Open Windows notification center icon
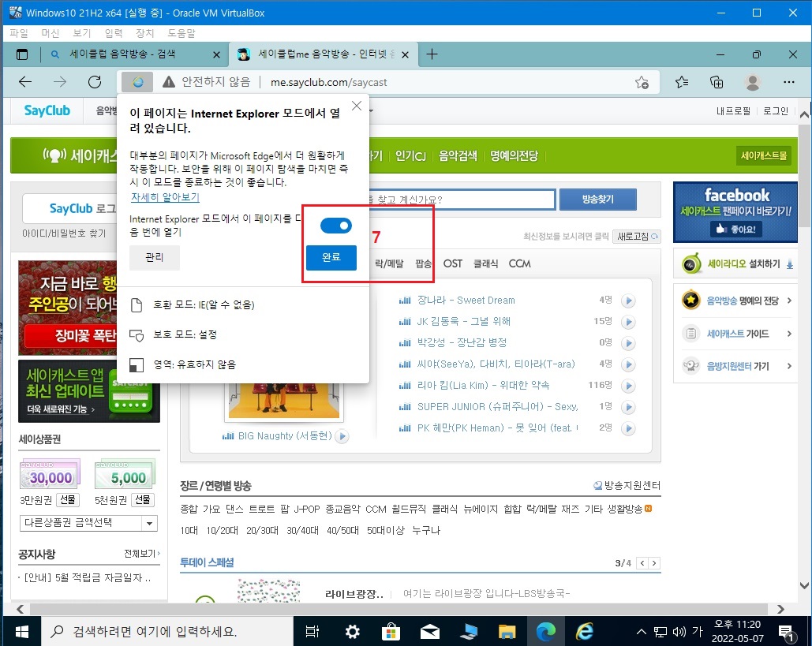 788,632
